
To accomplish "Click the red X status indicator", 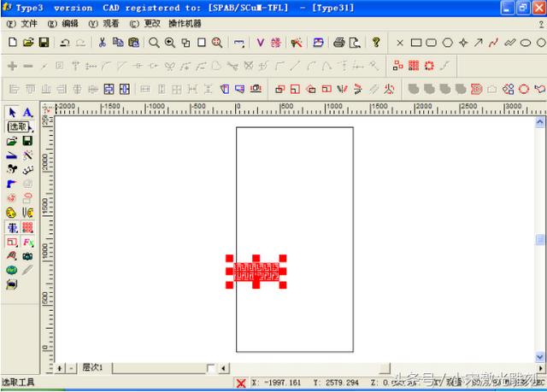I will (x=241, y=383).
